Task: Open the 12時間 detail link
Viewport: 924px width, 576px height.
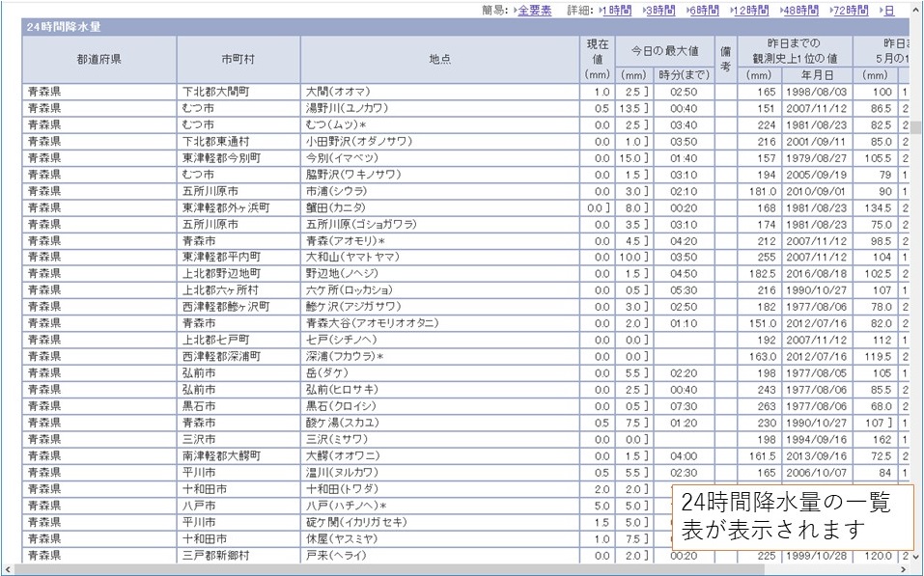Action: (x=751, y=10)
